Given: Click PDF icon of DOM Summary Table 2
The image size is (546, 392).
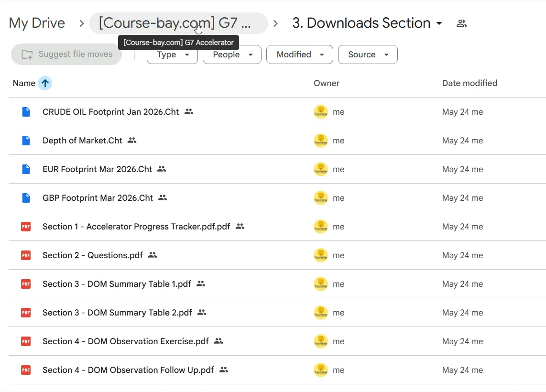Looking at the screenshot, I should point(26,313).
